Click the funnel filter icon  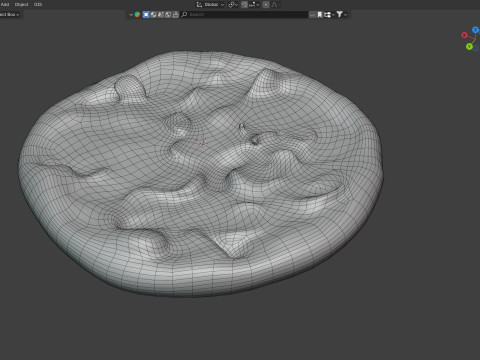(339, 14)
